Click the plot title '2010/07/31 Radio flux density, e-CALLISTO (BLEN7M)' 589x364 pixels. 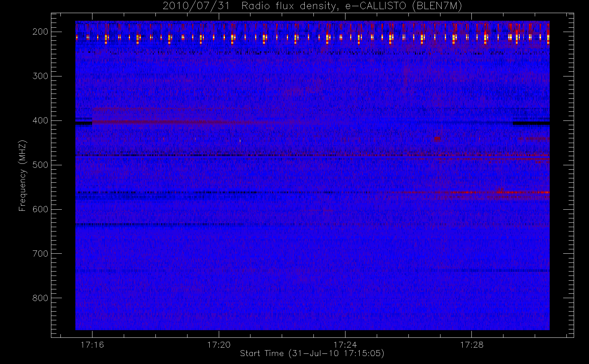point(312,6)
